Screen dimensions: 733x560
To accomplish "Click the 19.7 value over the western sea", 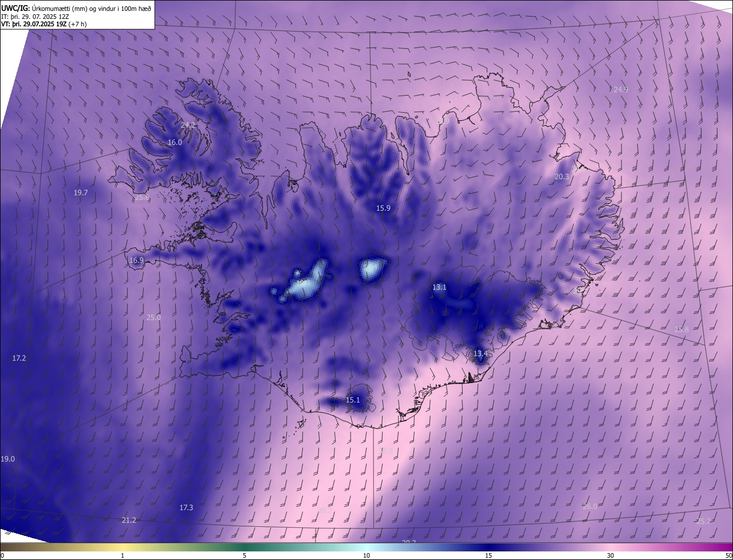I will click(81, 192).
